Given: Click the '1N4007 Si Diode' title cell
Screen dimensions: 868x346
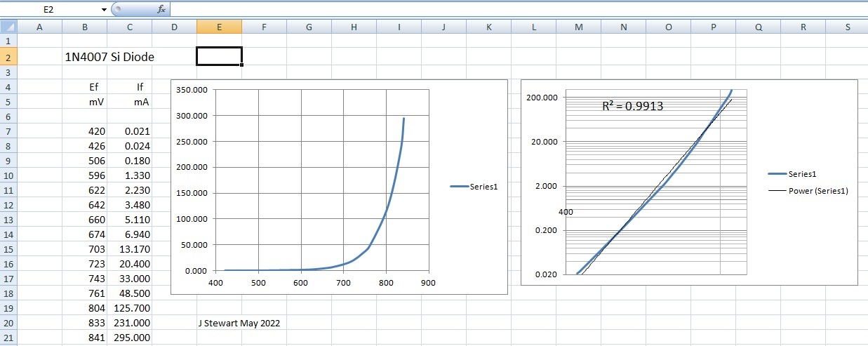Looking at the screenshot, I should 109,58.
